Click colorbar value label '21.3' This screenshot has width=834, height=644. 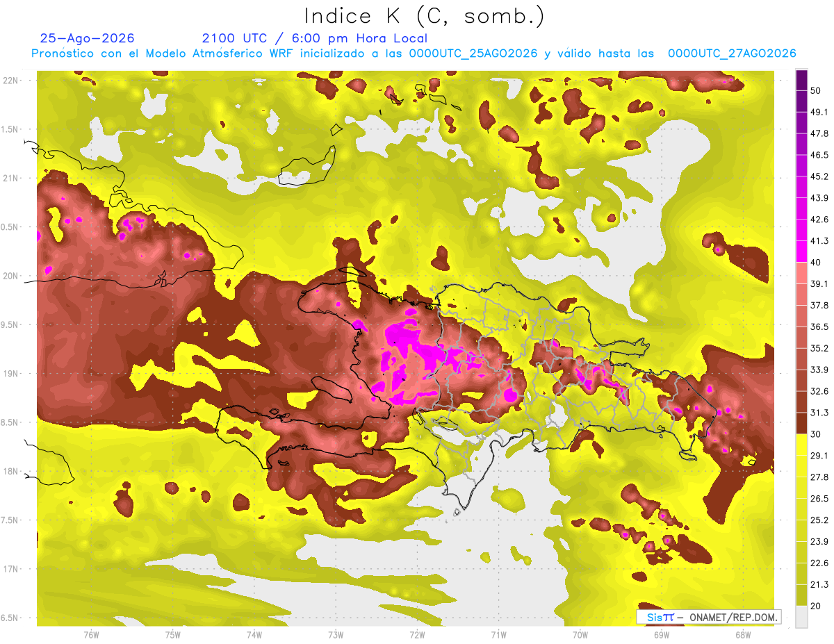coord(819,585)
